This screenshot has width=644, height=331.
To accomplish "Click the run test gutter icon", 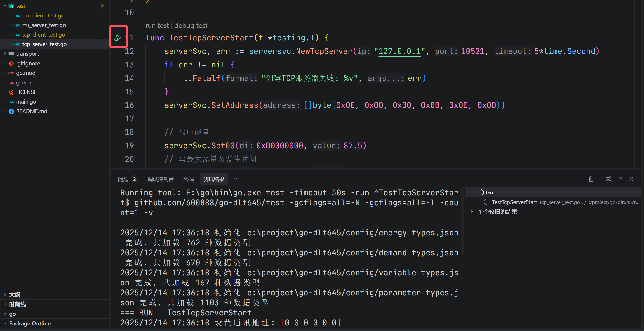I will point(118,38).
